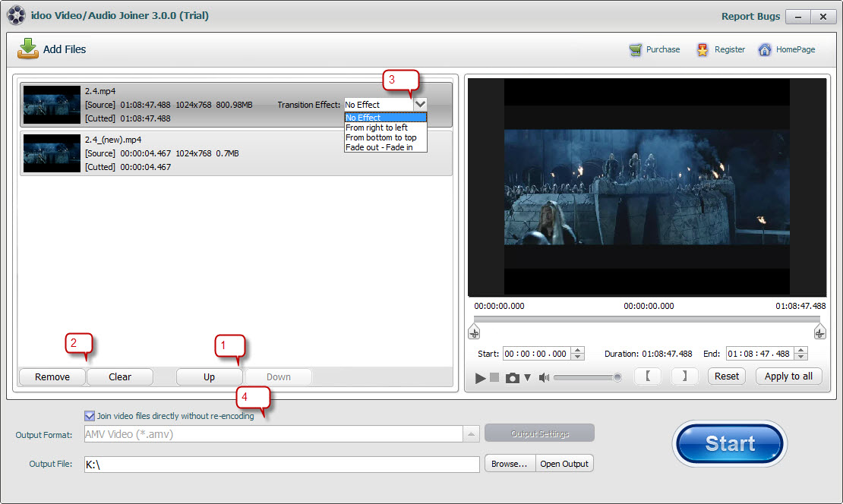
Task: Choose From bottom to top transition
Action: [386, 137]
